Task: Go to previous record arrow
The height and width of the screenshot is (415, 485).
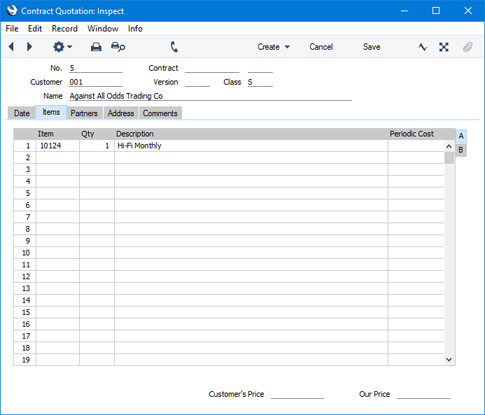Action: 11,47
